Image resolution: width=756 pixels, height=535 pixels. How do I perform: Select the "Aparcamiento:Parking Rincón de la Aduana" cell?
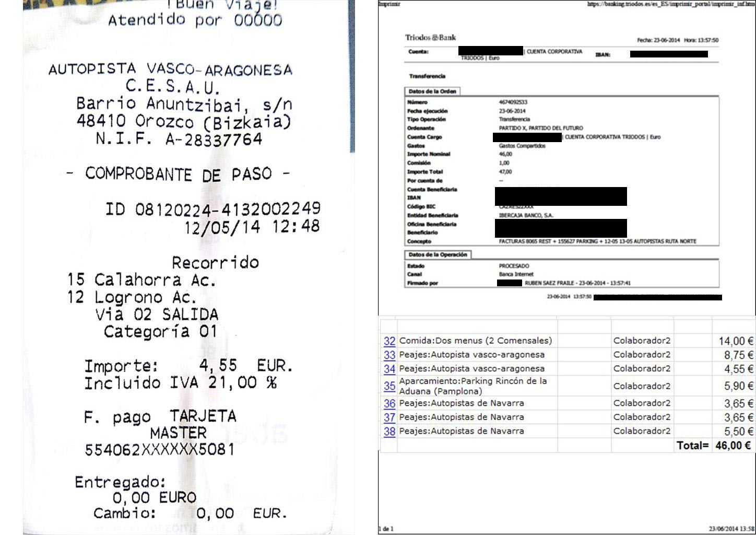click(473, 386)
